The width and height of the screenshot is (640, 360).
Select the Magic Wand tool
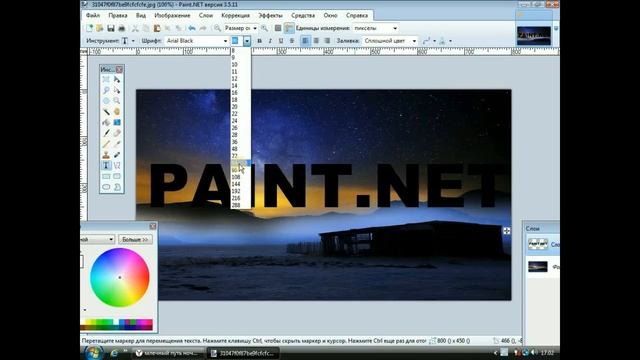[x=106, y=111]
